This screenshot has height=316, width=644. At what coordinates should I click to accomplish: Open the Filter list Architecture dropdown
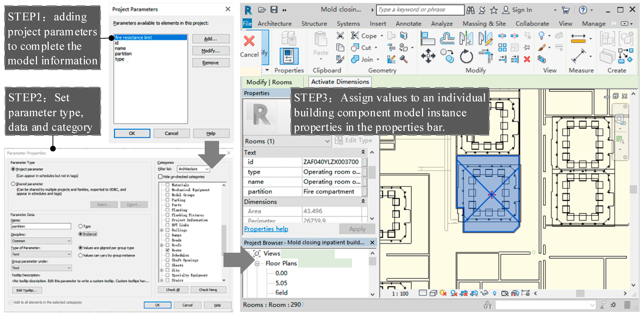(193, 169)
